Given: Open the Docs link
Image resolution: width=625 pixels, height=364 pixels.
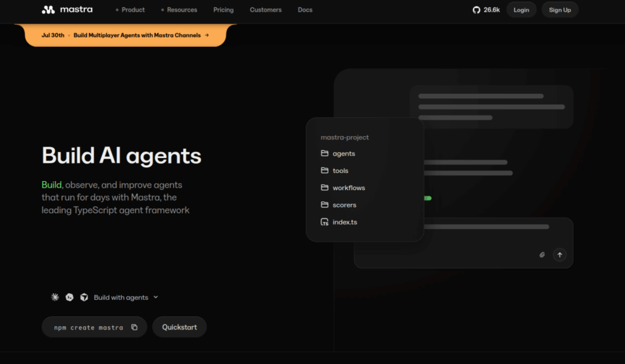Looking at the screenshot, I should [x=305, y=10].
